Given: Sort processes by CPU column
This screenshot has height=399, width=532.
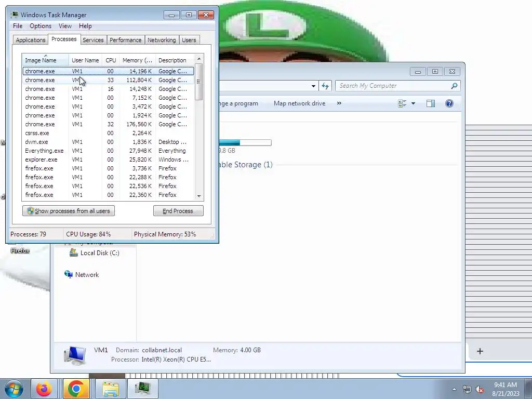Looking at the screenshot, I should click(x=111, y=60).
